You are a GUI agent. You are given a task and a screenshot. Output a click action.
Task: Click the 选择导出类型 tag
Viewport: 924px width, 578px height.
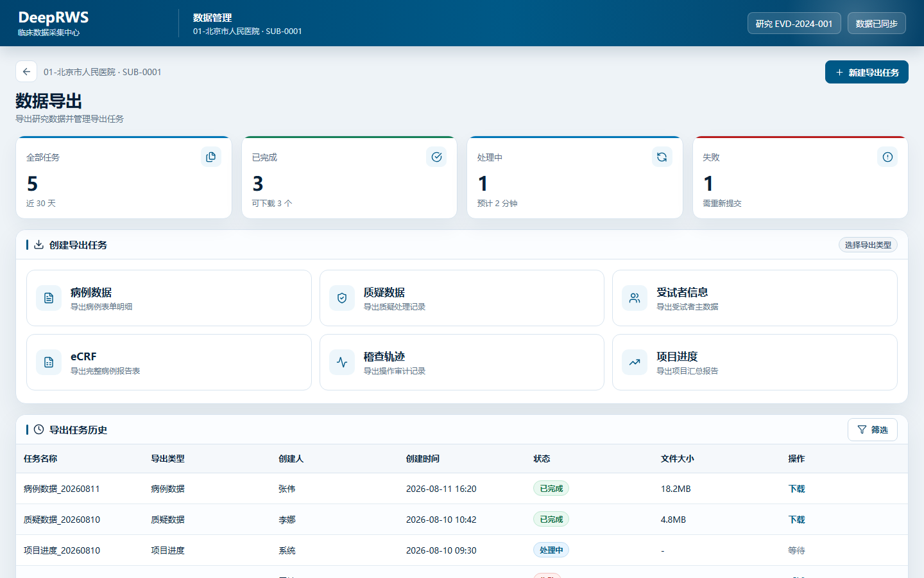click(868, 245)
